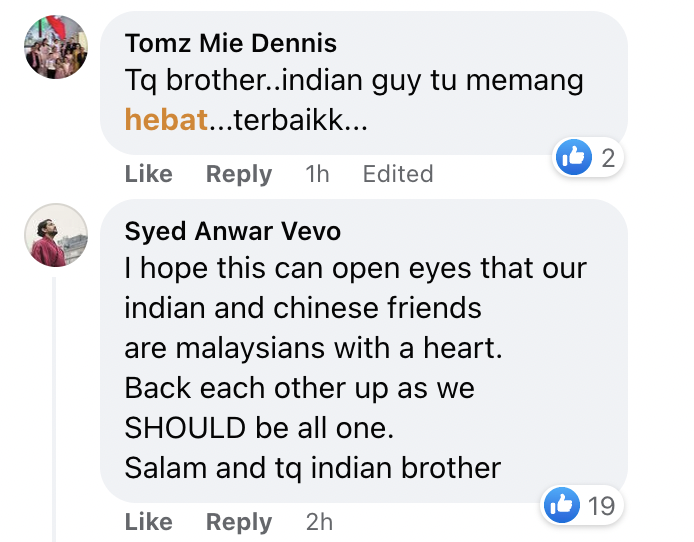Click the "1h" timestamp
The image size is (694, 542).
coord(316,174)
